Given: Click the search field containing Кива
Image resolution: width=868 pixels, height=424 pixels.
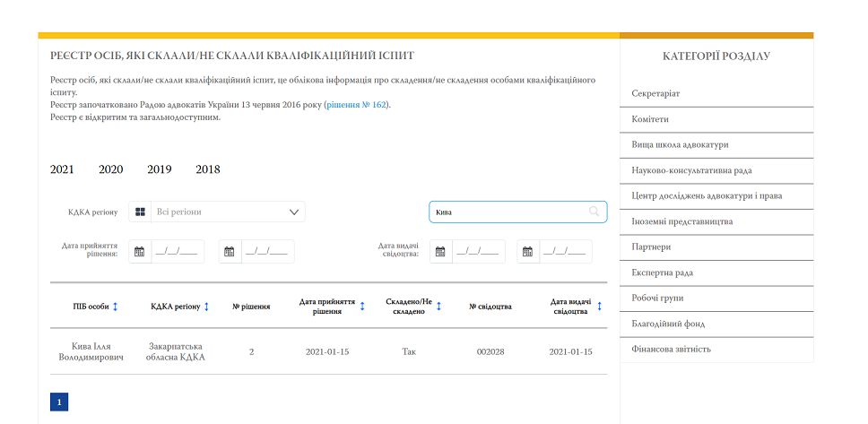Looking at the screenshot, I should pyautogui.click(x=507, y=212).
